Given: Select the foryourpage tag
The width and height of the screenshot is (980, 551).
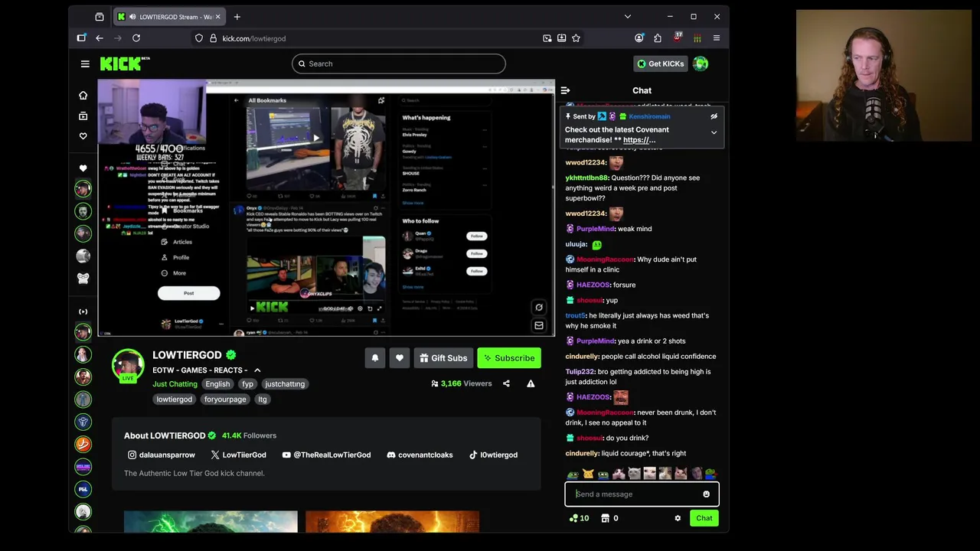Looking at the screenshot, I should point(225,399).
